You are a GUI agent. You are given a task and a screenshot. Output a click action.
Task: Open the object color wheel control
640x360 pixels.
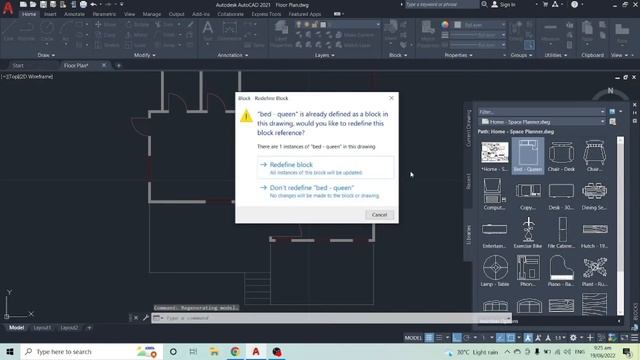[445, 24]
